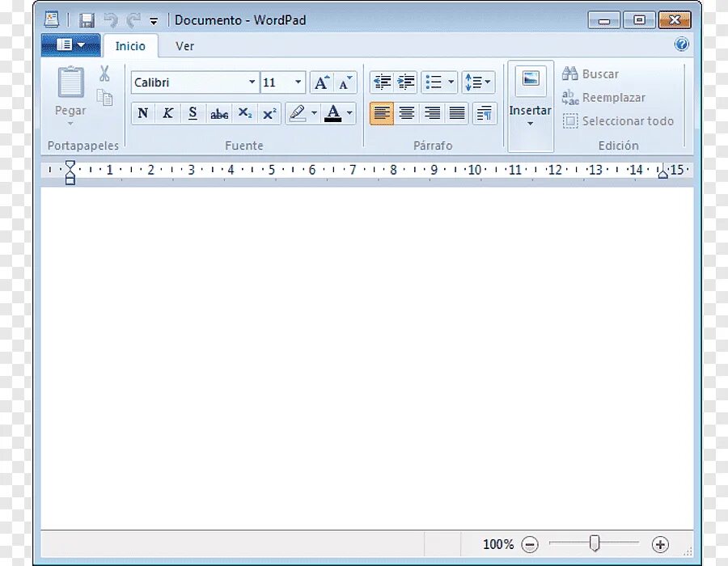728x566 pixels.
Task: Expand the Insertar dropdown arrow
Action: [x=530, y=124]
